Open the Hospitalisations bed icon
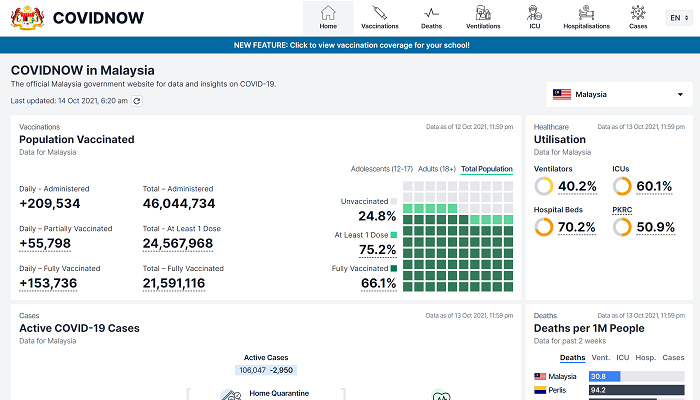The height and width of the screenshot is (400, 700). click(x=586, y=13)
